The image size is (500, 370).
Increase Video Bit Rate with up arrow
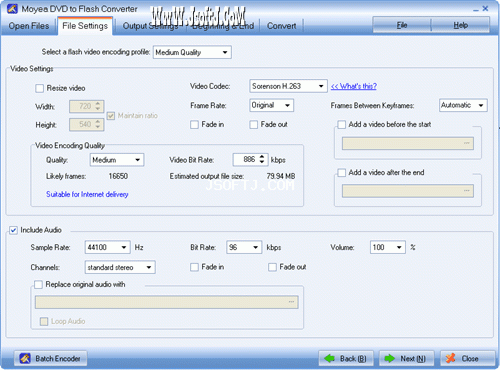pos(262,157)
